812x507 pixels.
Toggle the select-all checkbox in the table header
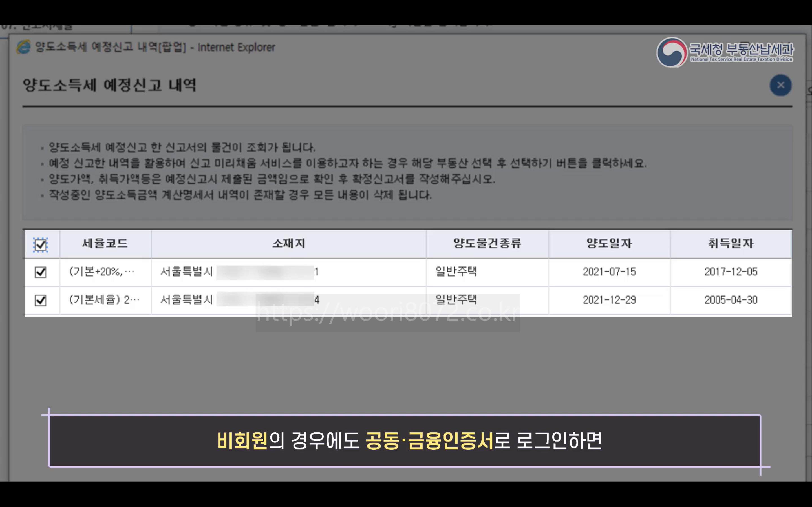(x=41, y=244)
